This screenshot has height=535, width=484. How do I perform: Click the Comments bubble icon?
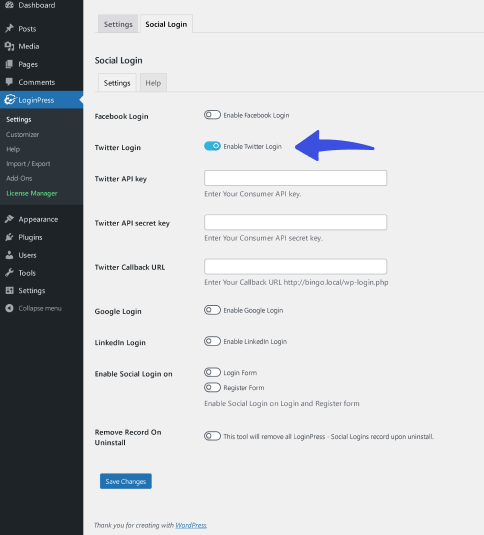[x=9, y=82]
